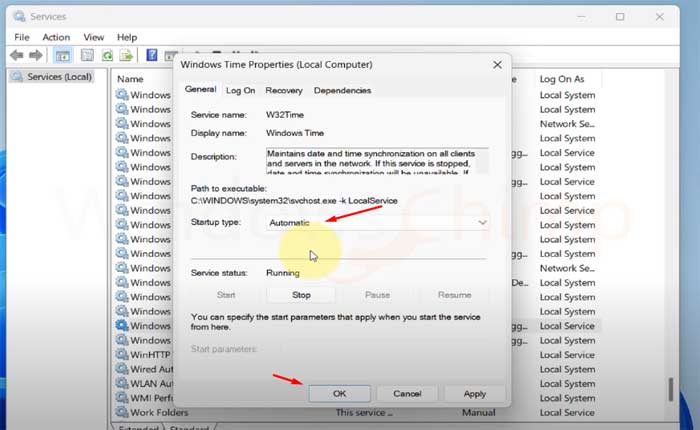
Task: Open the View menu
Action: (x=94, y=37)
